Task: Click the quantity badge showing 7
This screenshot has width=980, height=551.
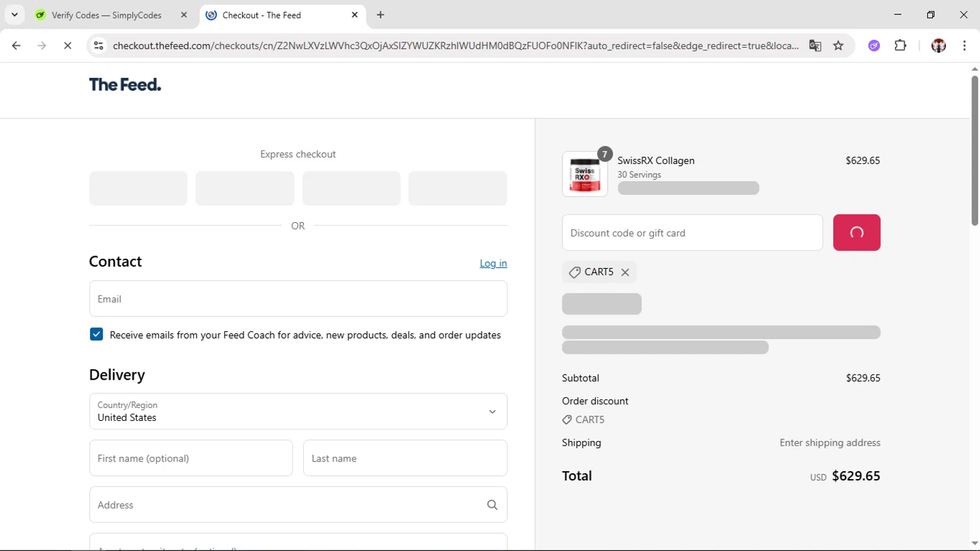Action: click(605, 154)
